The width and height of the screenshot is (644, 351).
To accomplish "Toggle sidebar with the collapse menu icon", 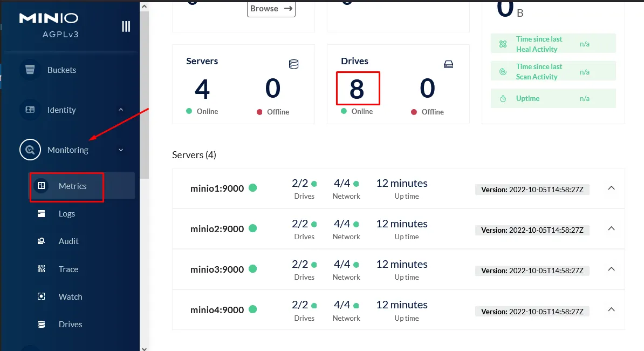I will (x=126, y=26).
